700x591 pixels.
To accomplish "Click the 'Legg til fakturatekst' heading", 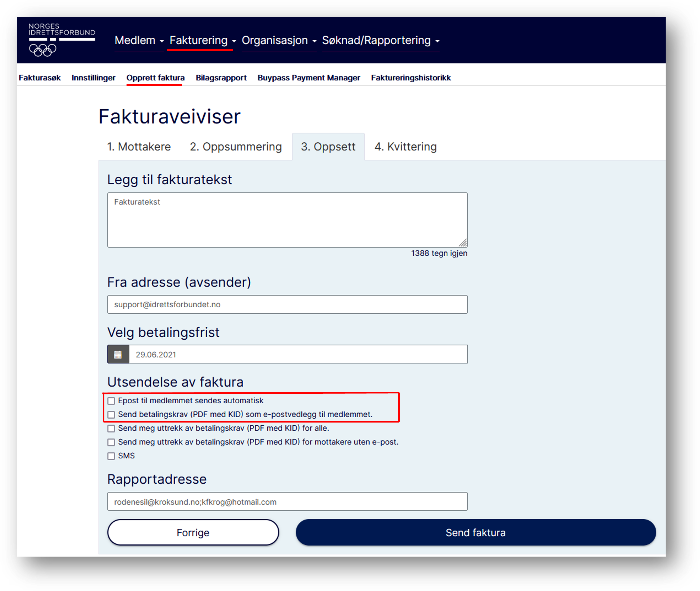I will point(169,180).
